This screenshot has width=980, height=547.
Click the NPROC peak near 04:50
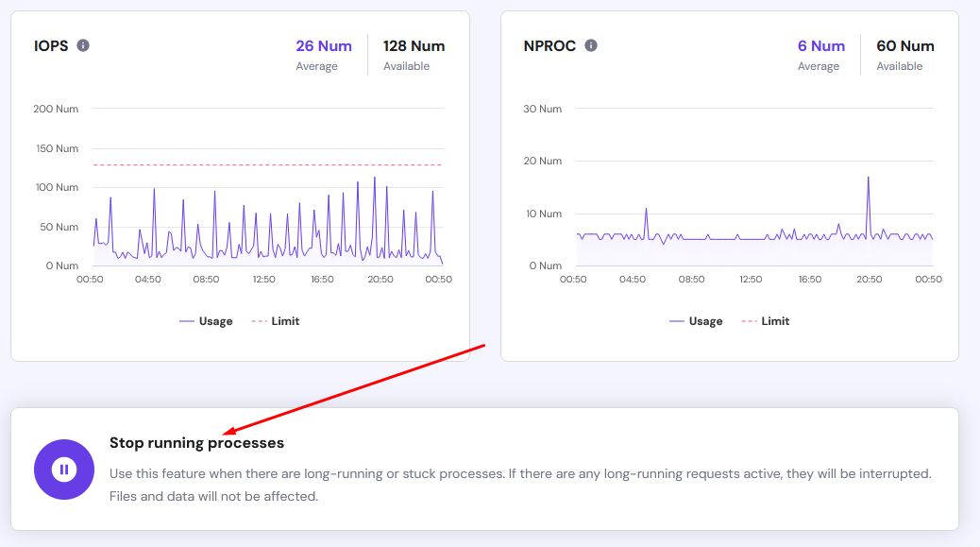(x=646, y=210)
